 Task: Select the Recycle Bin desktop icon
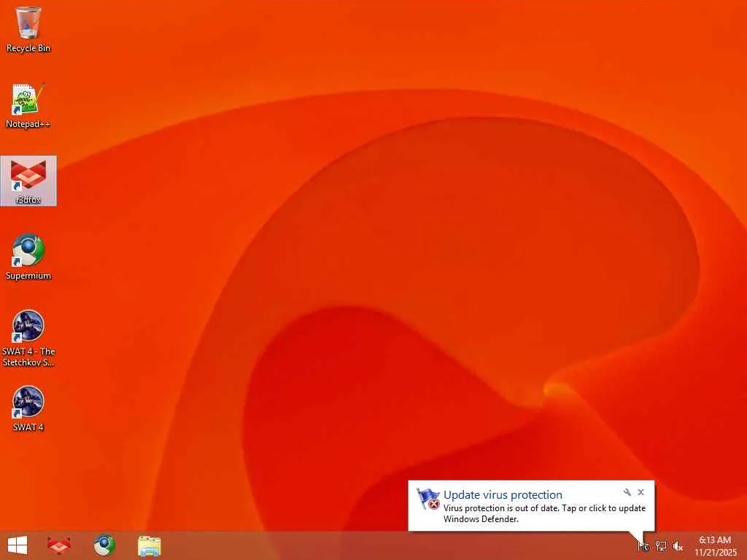(28, 29)
